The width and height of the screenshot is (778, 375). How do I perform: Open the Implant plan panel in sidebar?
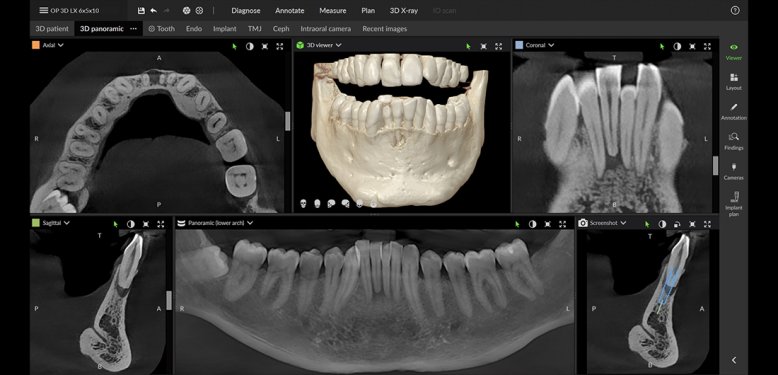734,204
